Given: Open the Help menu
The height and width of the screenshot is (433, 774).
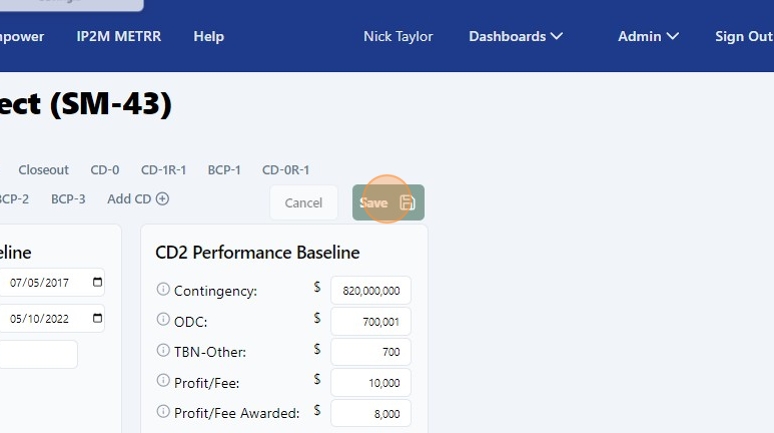Looking at the screenshot, I should pyautogui.click(x=208, y=36).
